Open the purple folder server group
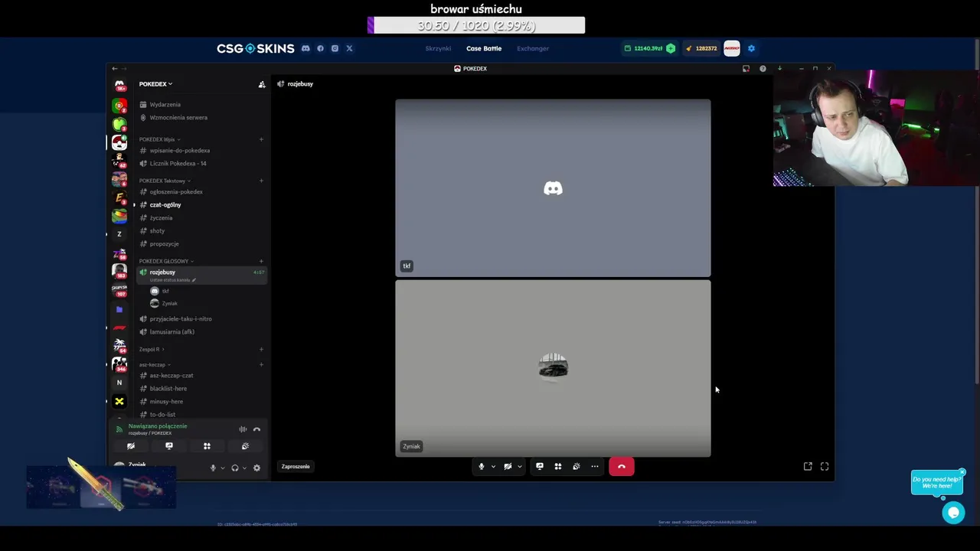 click(119, 309)
